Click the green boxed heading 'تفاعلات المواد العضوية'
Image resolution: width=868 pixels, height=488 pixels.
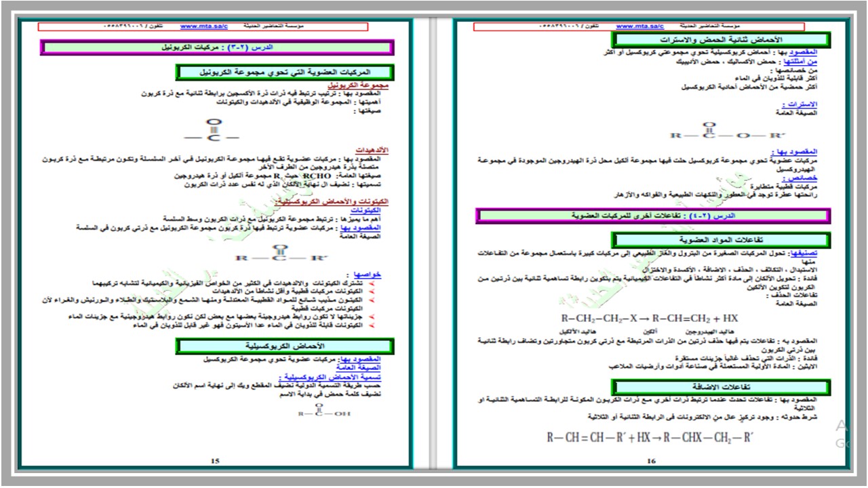pyautogui.click(x=721, y=240)
